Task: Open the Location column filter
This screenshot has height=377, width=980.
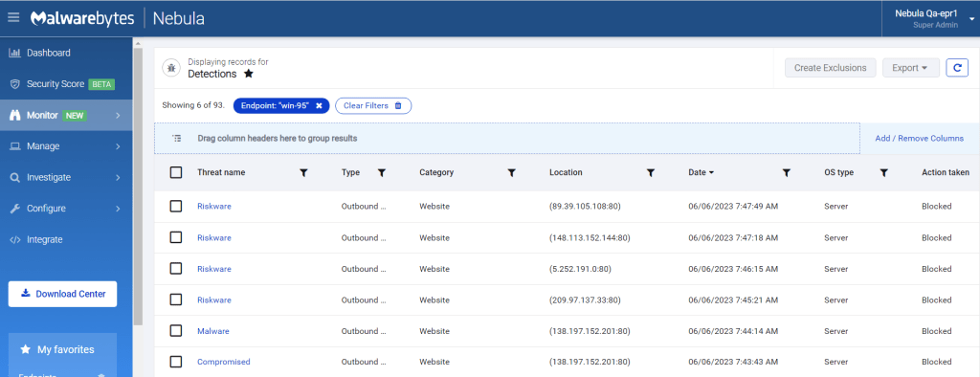Action: pyautogui.click(x=650, y=172)
